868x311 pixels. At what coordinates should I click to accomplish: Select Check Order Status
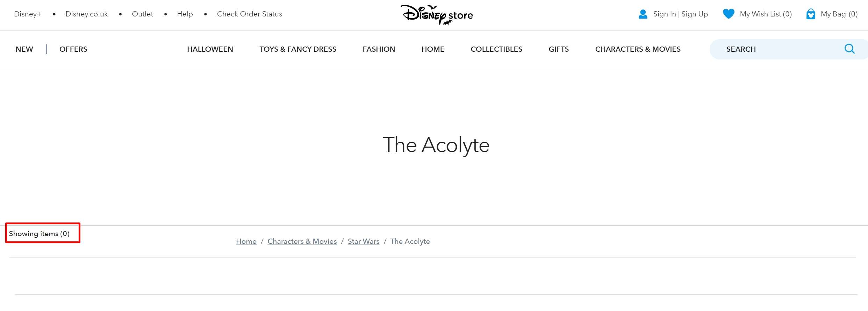tap(250, 14)
